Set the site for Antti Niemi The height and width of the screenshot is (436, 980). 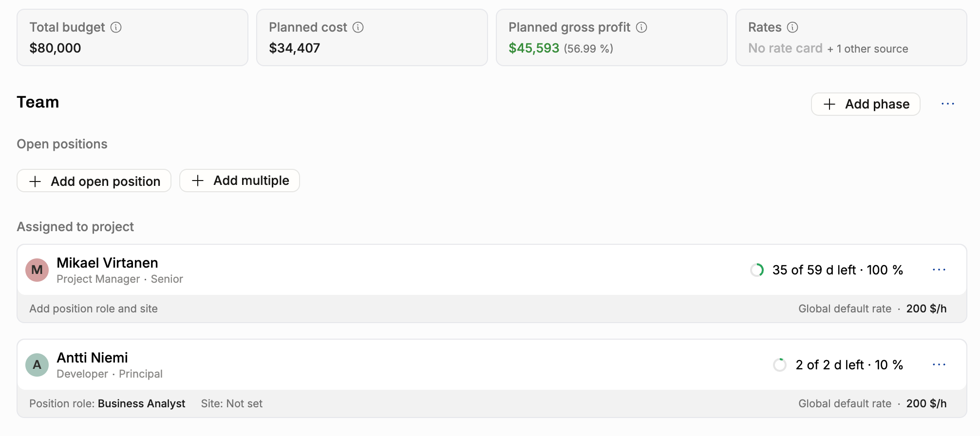(232, 403)
